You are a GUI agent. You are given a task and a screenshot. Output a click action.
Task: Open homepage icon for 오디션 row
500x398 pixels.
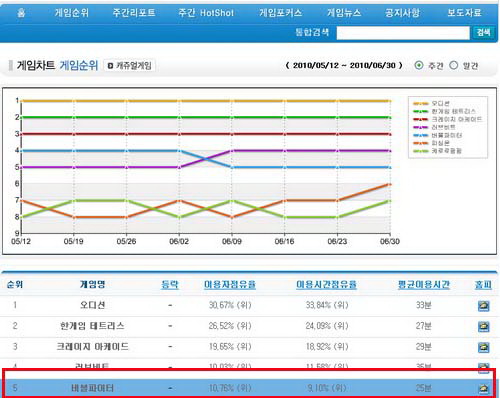pyautogui.click(x=483, y=305)
